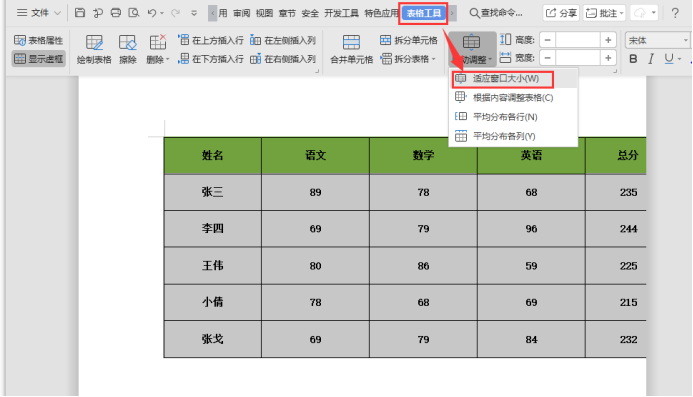The height and width of the screenshot is (397, 693).
Task: Insert column to the right (在右侧插入列)
Action: [x=283, y=58]
